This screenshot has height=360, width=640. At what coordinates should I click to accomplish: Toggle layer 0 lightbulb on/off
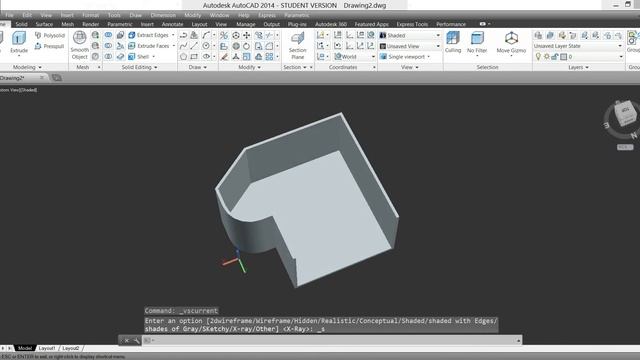(538, 57)
